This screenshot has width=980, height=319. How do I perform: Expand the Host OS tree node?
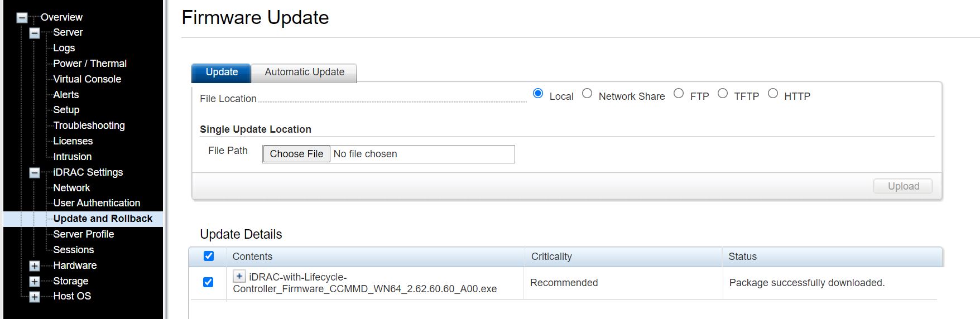35,297
